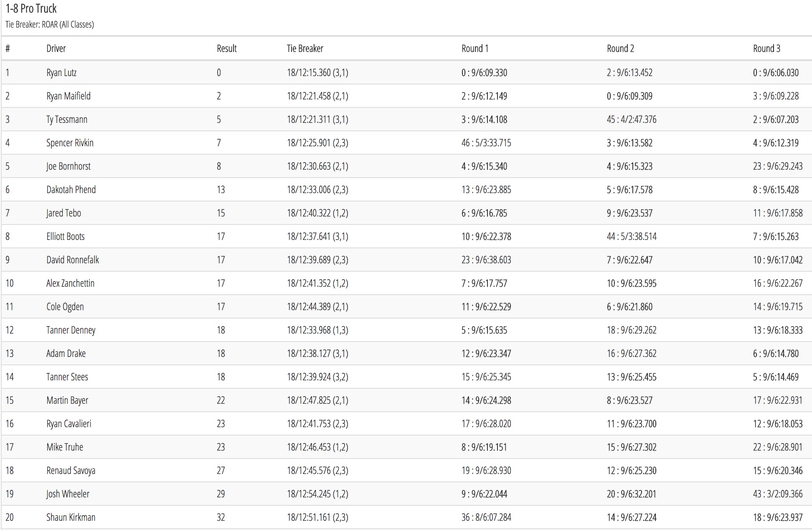Screen dimensions: 812x530
Task: Click the '#' position column header
Action: point(8,48)
